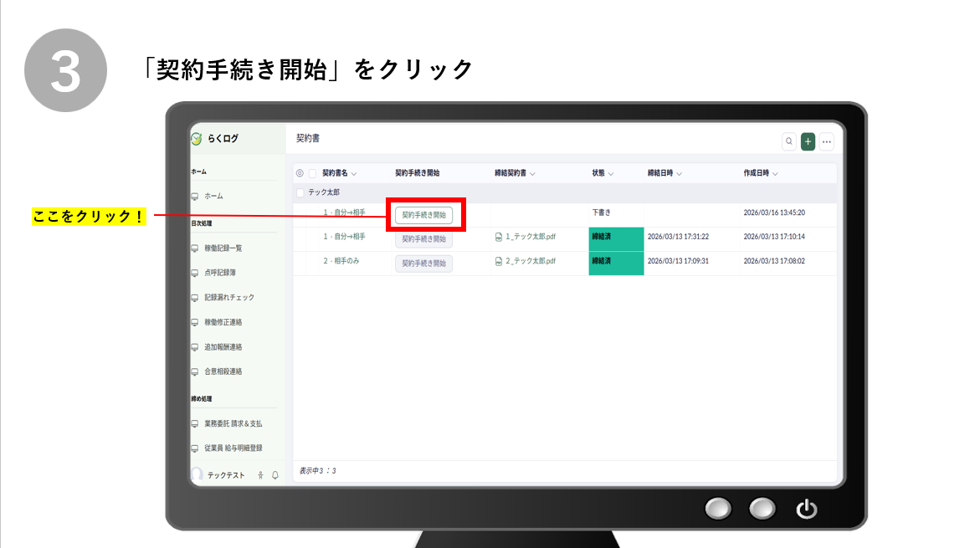Open the 2_テック太郎.pdf file link
The width and height of the screenshot is (980, 548).
click(531, 261)
